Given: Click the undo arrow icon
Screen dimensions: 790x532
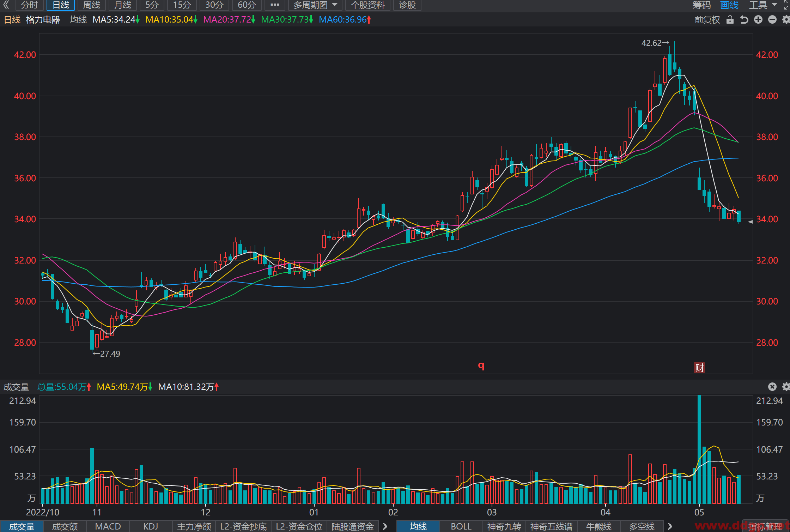Looking at the screenshot, I should tap(744, 20).
